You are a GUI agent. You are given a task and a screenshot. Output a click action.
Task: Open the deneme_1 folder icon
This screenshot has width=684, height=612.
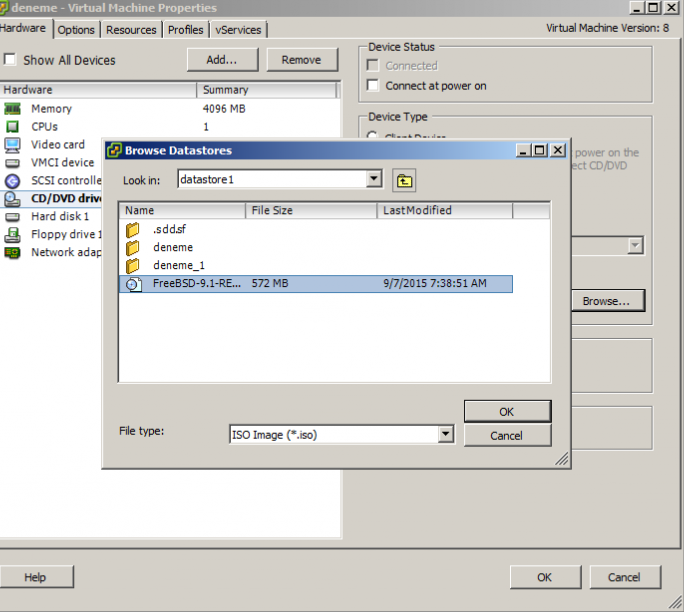click(x=133, y=266)
